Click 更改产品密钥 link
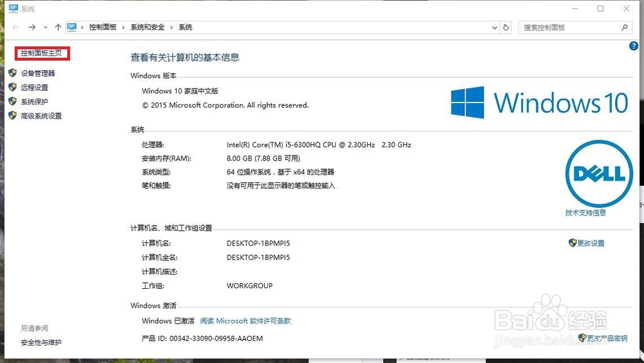The width and height of the screenshot is (644, 363). tap(607, 338)
